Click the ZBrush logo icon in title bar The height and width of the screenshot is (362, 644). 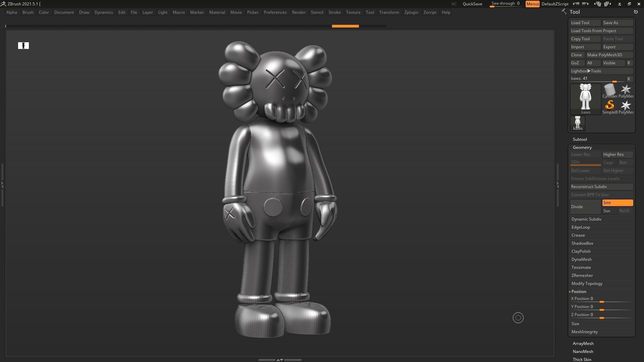3,4
